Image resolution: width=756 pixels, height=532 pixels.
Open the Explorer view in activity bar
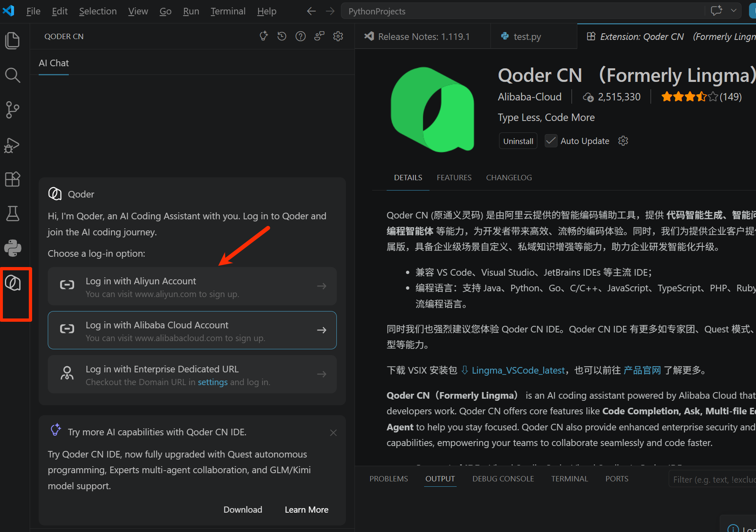click(12, 40)
